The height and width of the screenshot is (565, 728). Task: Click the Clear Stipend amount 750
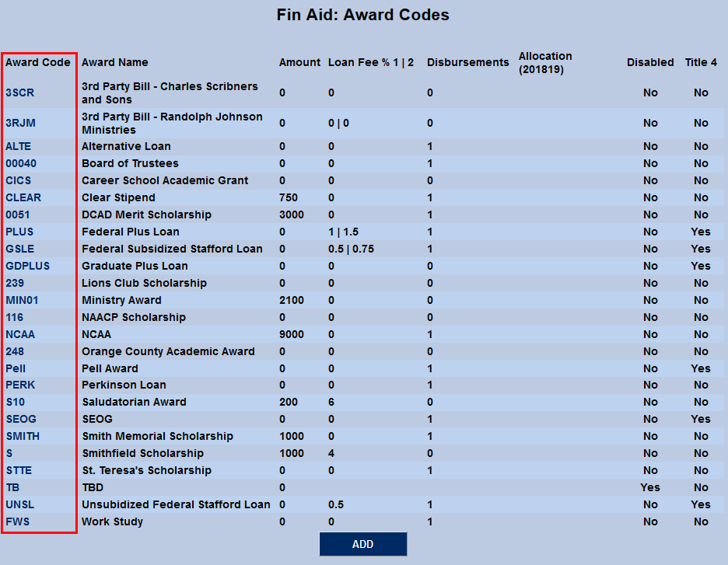(289, 197)
